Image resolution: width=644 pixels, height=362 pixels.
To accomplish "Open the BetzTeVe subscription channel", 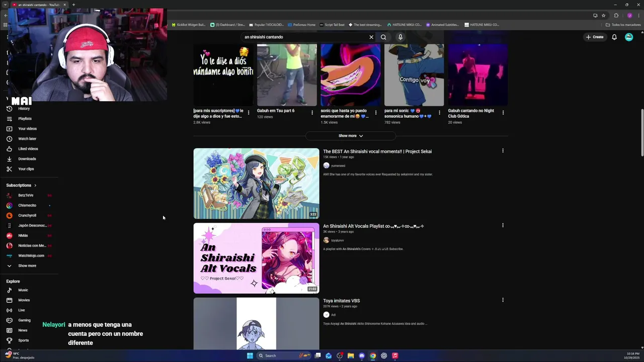I will [x=26, y=195].
